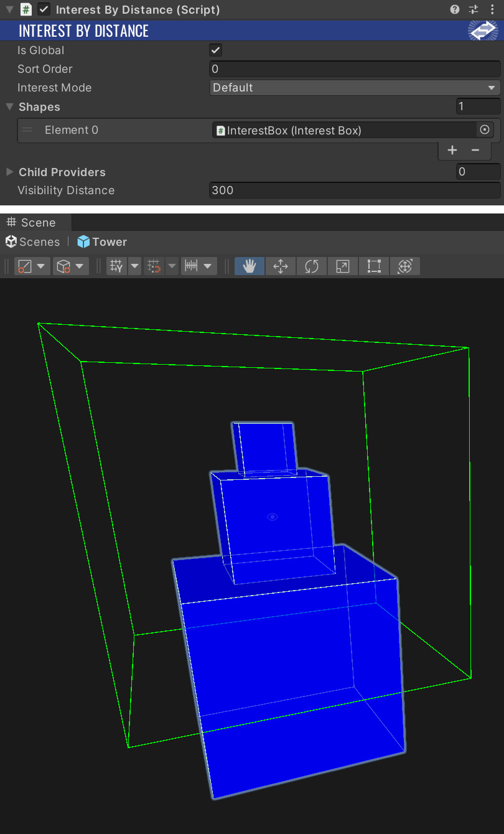Open the Interest Mode dropdown

pyautogui.click(x=355, y=88)
